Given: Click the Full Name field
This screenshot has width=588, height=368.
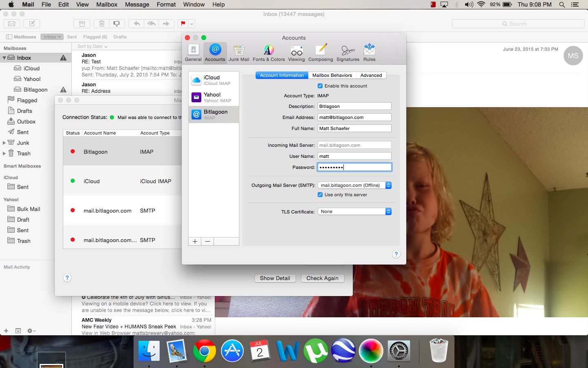Looking at the screenshot, I should click(354, 128).
